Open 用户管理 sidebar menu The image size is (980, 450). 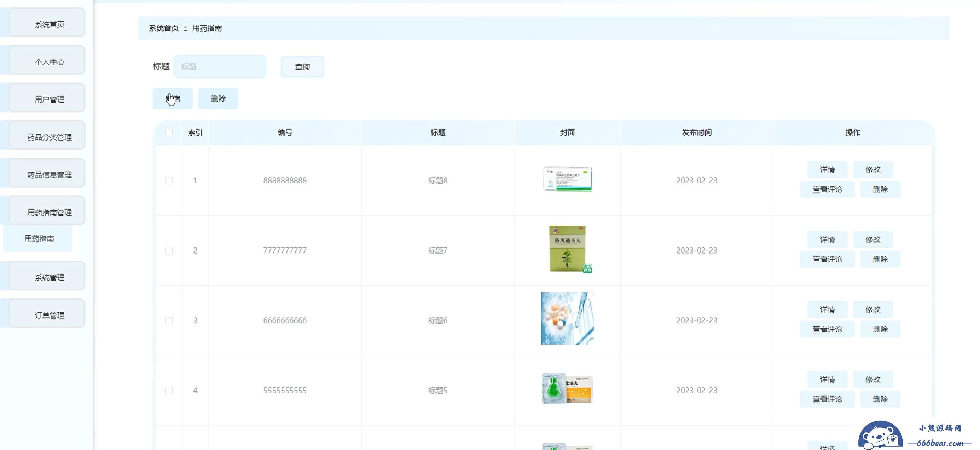point(47,98)
